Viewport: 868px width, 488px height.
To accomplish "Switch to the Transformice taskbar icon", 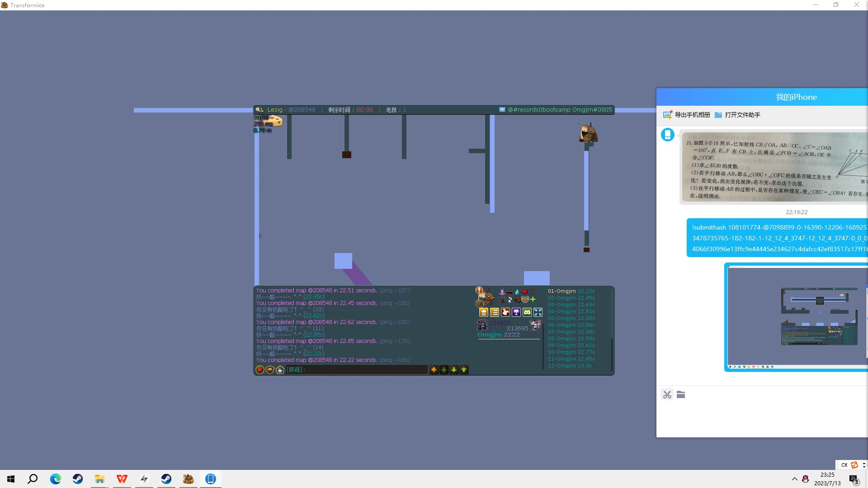I will tap(189, 479).
